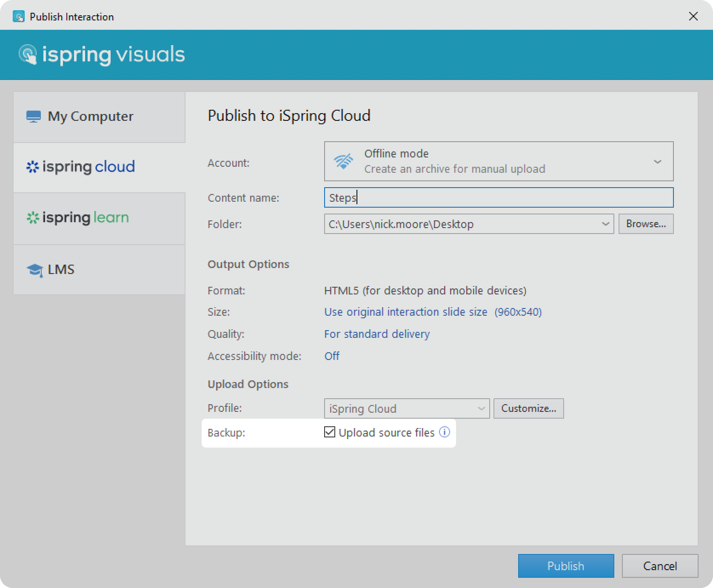Toggle the Upload source files checkbox
This screenshot has height=588, width=713.
[330, 432]
